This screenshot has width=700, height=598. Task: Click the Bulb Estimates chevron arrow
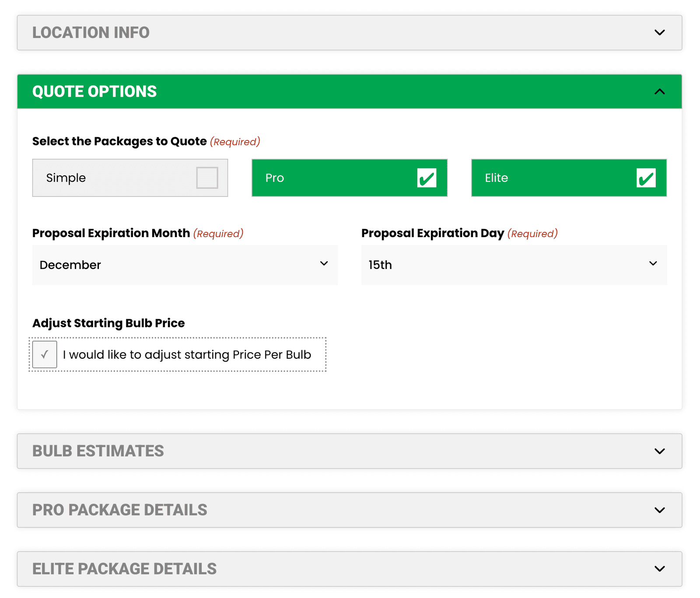(659, 451)
